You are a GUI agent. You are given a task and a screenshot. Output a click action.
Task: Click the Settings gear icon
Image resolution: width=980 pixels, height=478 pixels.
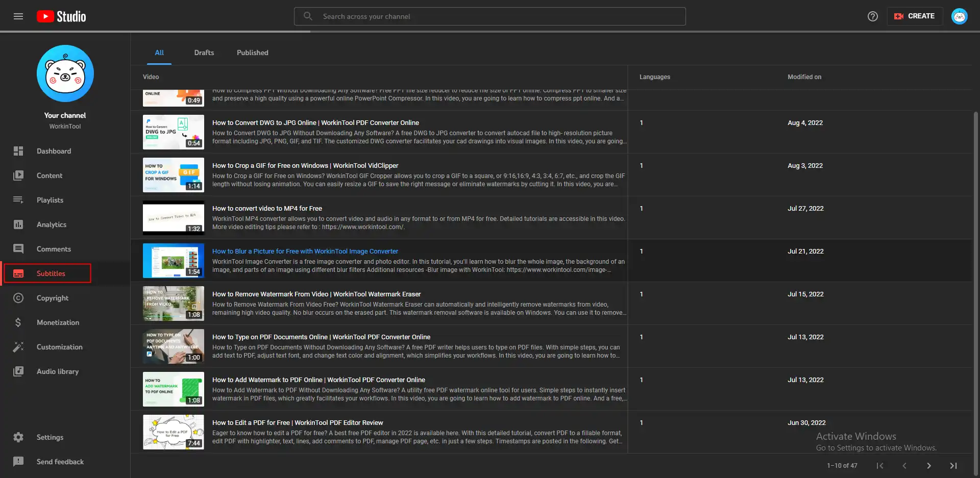[x=18, y=437]
